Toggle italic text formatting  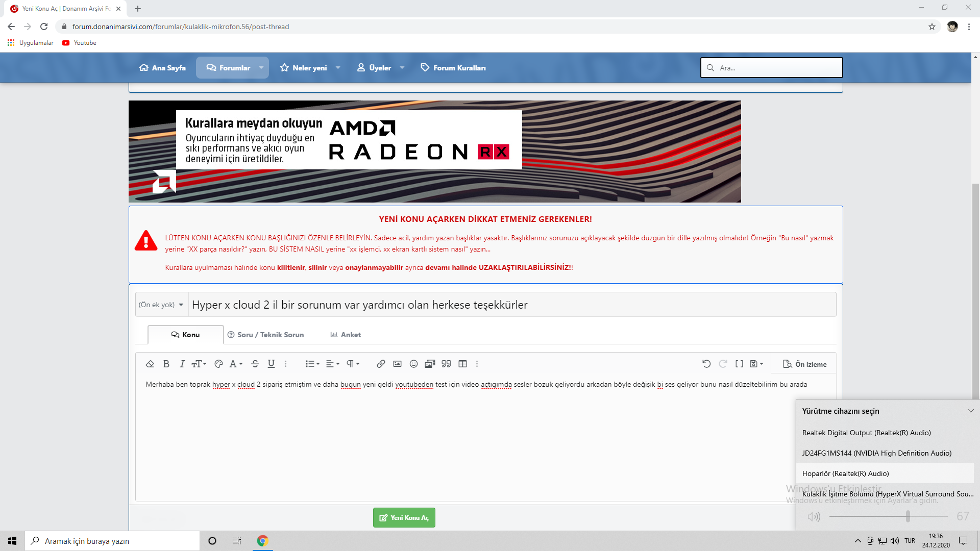coord(182,364)
